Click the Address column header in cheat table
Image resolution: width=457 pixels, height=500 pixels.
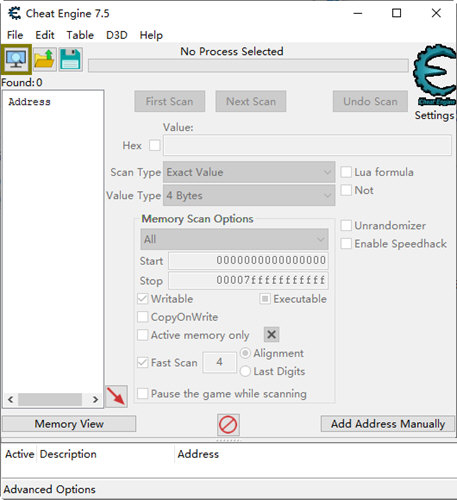(x=198, y=454)
